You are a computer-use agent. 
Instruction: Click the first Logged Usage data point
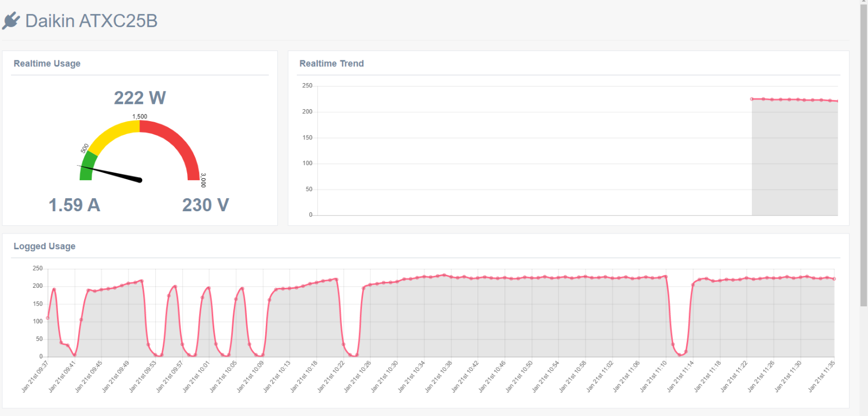click(x=48, y=318)
